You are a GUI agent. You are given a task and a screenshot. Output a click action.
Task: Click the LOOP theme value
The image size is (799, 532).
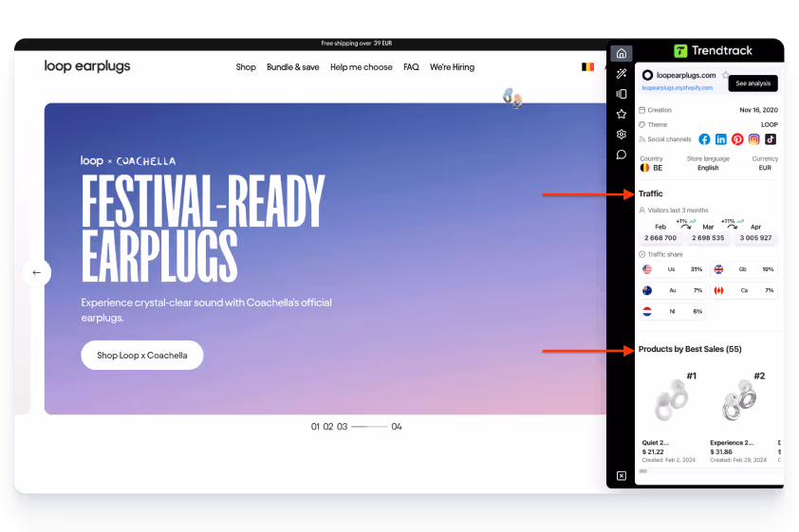pyautogui.click(x=770, y=125)
